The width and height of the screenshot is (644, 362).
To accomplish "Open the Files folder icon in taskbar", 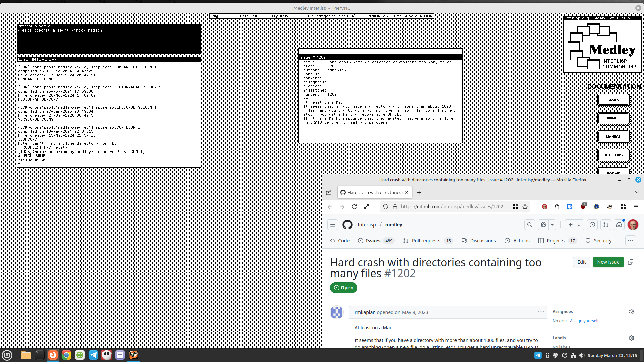I will [26, 355].
